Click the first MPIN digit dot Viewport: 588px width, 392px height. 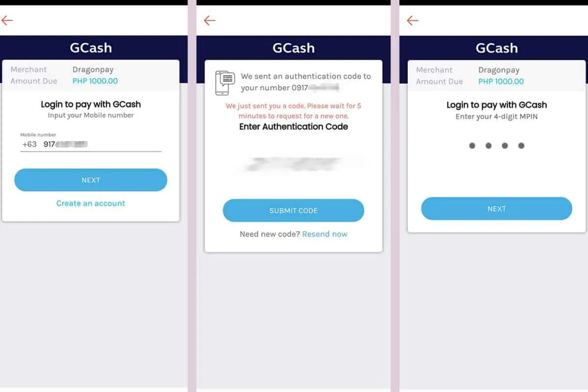click(472, 146)
